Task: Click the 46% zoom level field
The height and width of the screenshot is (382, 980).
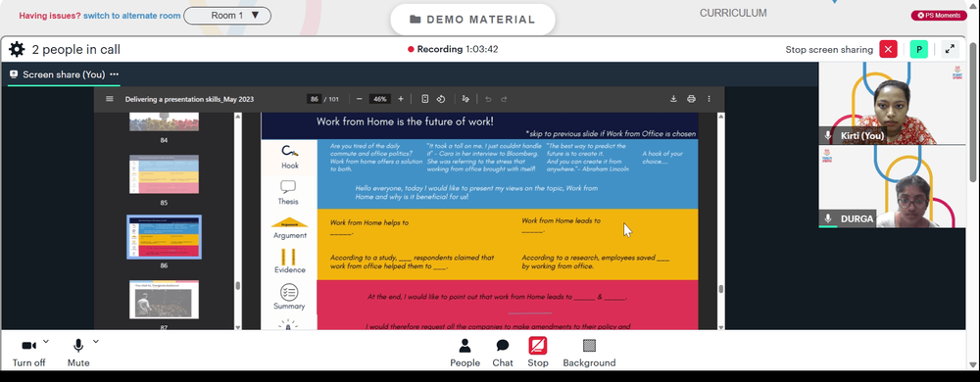Action: pyautogui.click(x=379, y=99)
